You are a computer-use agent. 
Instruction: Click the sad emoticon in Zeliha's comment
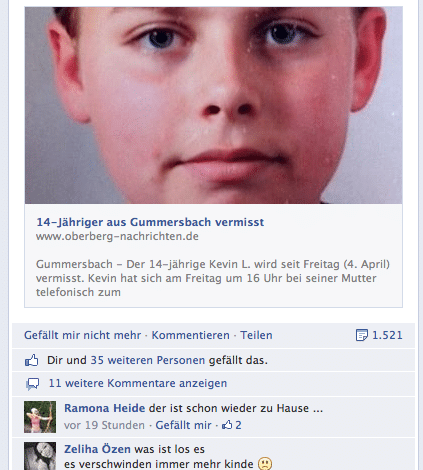[x=265, y=464]
